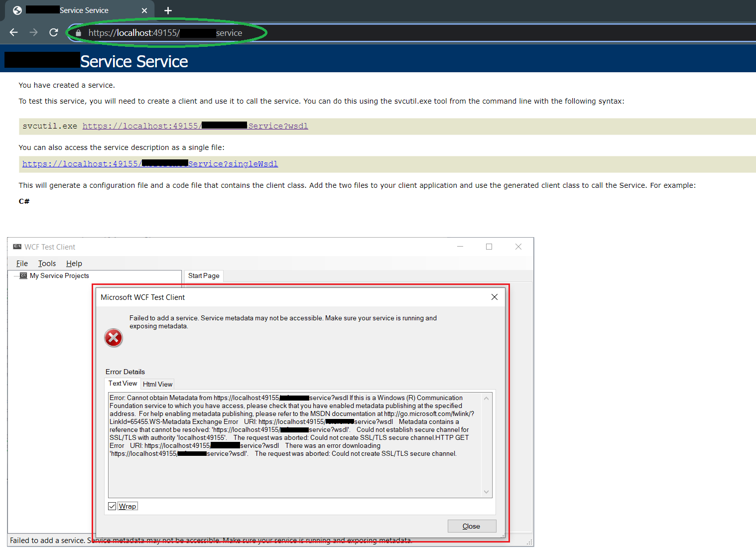The image size is (756, 549).
Task: Select the My Service Projects node icon
Action: pyautogui.click(x=23, y=275)
